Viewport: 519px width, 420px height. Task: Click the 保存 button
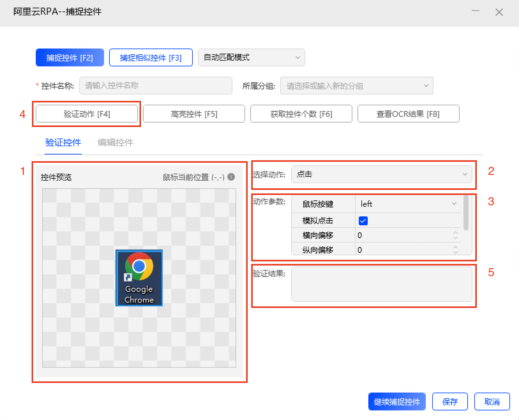(x=450, y=401)
